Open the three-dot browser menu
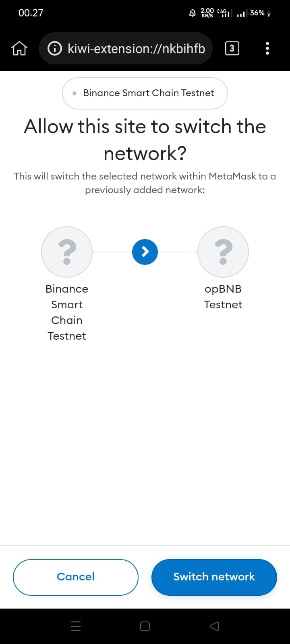This screenshot has width=290, height=644. pos(267,49)
